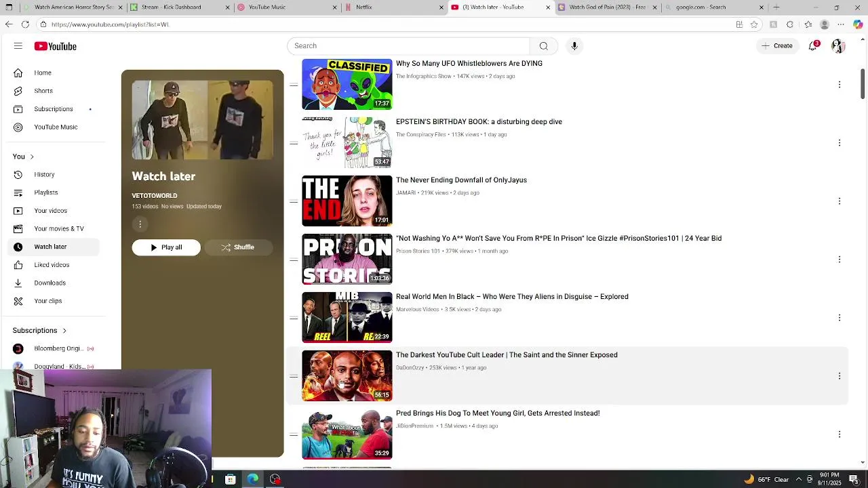Start voice search with microphone icon
The height and width of the screenshot is (488, 868).
(574, 45)
